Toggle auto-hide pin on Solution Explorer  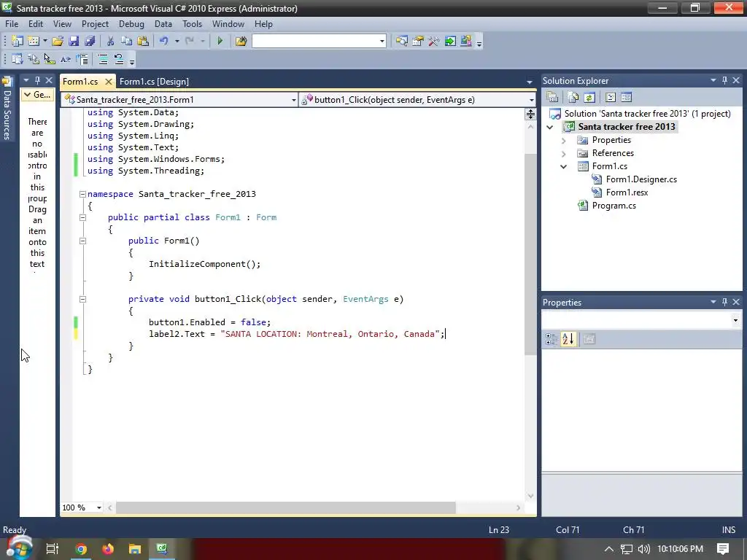(724, 80)
